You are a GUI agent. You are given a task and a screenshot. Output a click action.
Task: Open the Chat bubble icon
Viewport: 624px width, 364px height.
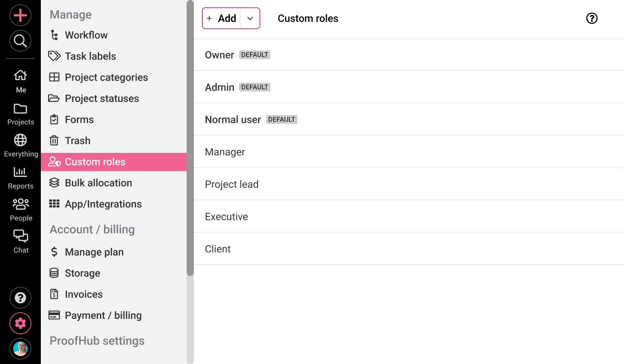(x=20, y=236)
